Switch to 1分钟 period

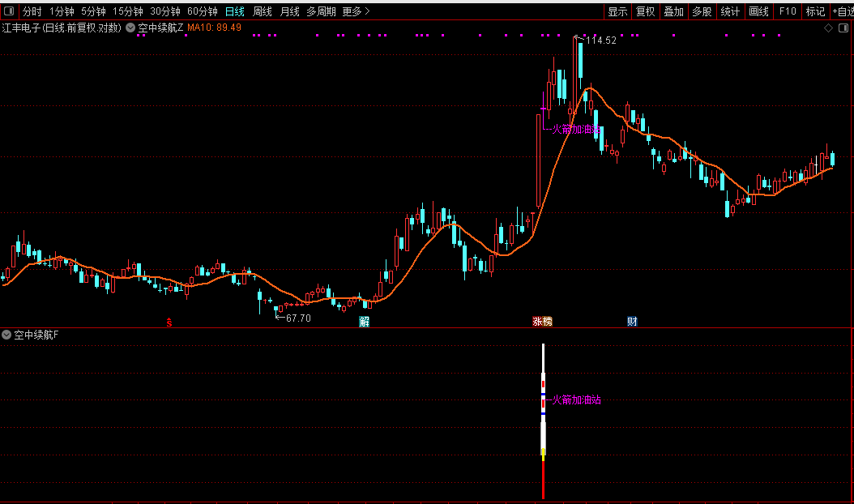tap(62, 11)
